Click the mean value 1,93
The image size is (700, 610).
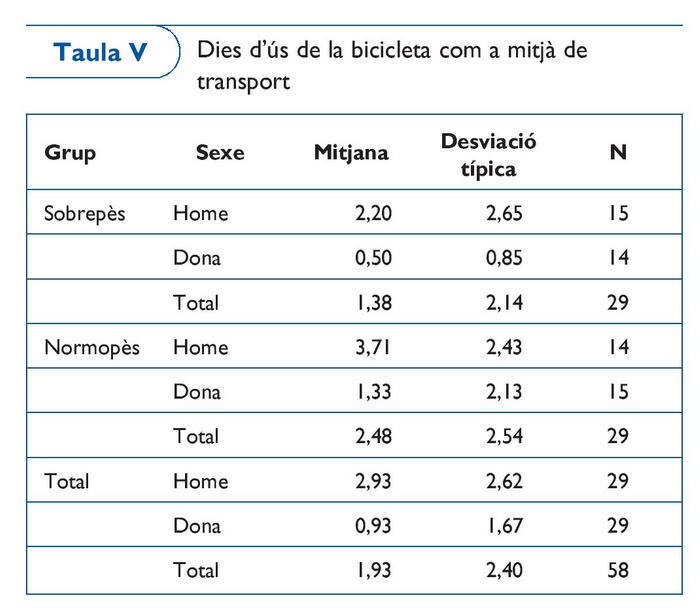pyautogui.click(x=369, y=570)
